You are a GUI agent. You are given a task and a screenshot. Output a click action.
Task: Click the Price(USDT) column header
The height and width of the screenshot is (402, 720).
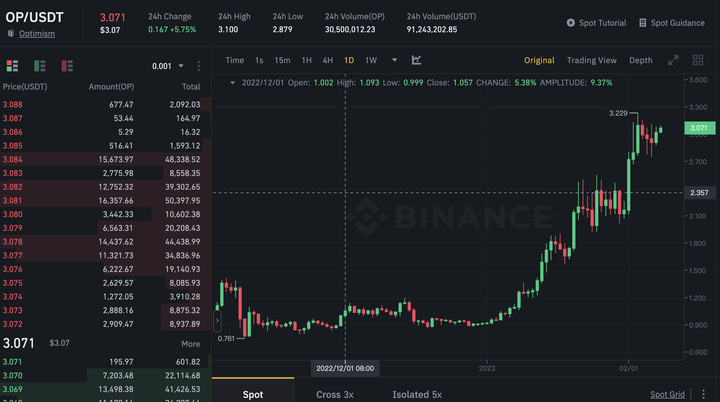click(25, 86)
